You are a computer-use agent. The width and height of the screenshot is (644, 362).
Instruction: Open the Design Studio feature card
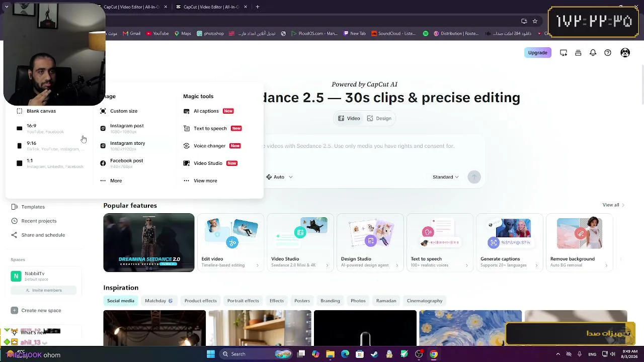tap(370, 243)
